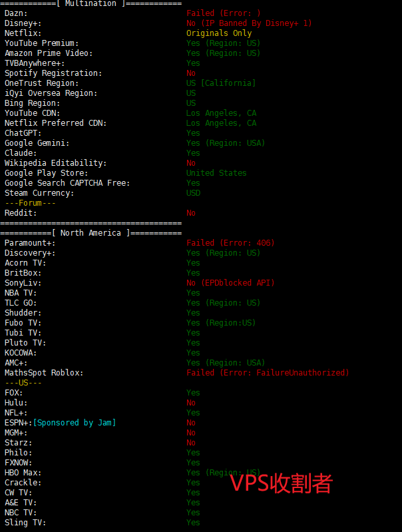
Task: Click the Wikipedia Editability label
Action: (x=55, y=163)
